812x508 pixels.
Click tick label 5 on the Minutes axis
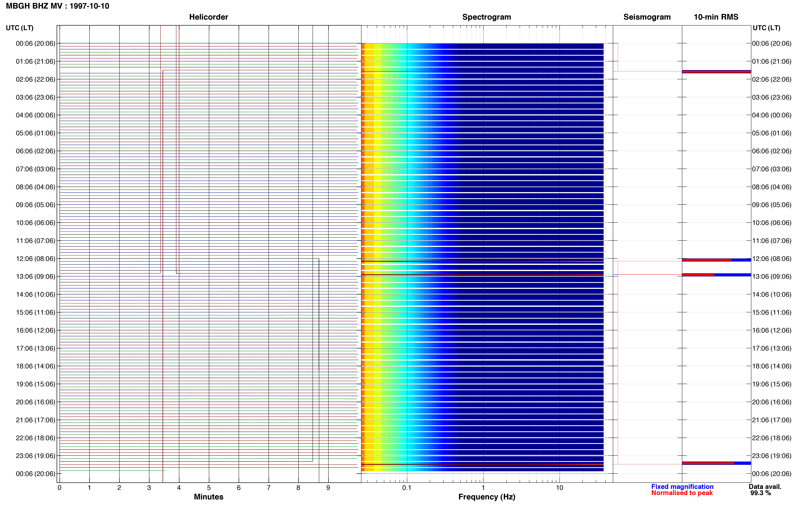point(209,488)
